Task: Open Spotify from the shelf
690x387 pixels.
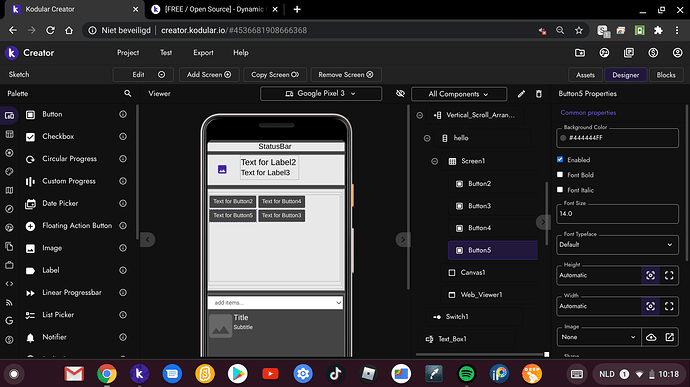Action: click(466, 374)
